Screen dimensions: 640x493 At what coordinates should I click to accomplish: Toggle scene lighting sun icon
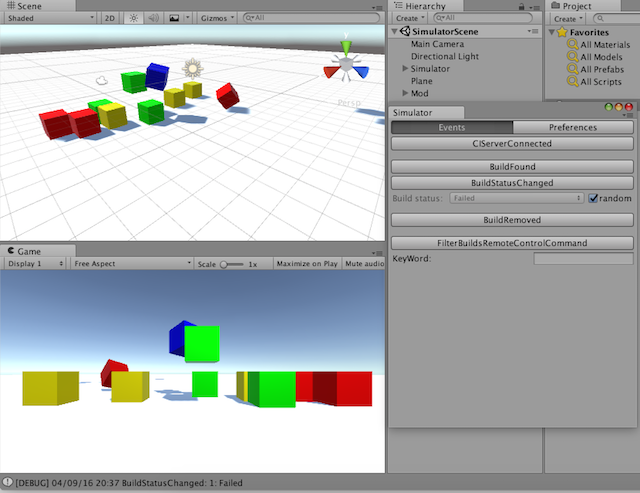coord(133,18)
